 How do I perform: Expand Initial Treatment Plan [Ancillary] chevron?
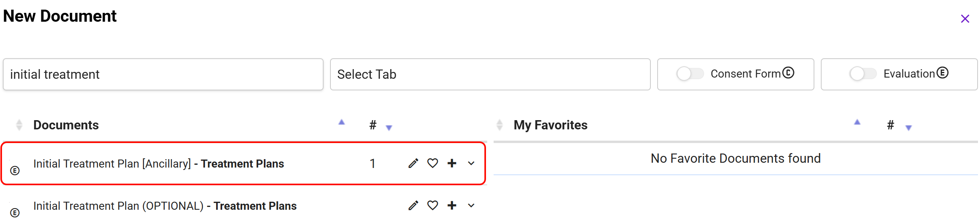pos(471,163)
